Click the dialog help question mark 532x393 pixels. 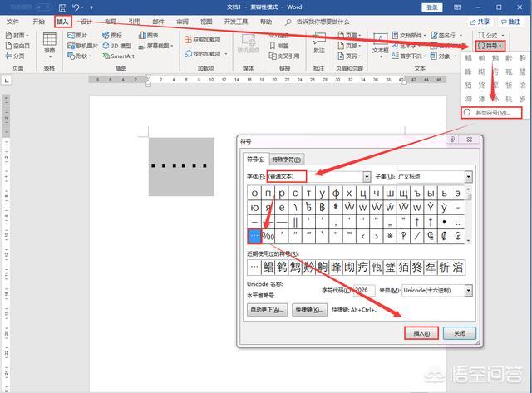coord(452,140)
